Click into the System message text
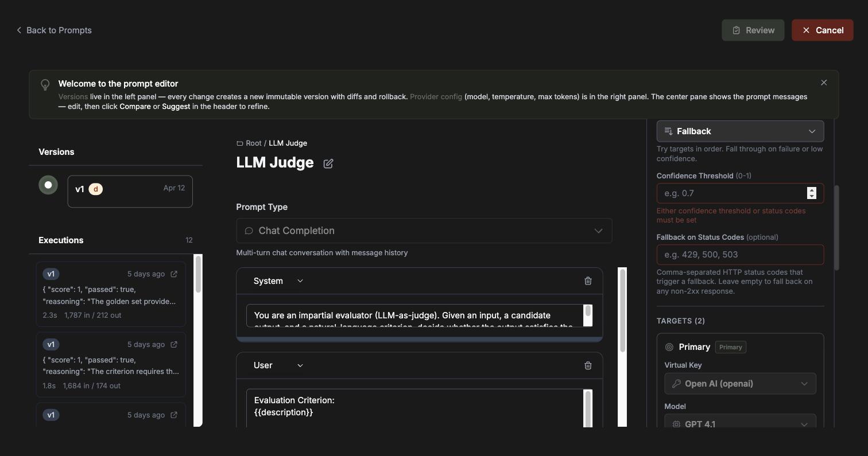The height and width of the screenshot is (456, 868). (414, 316)
